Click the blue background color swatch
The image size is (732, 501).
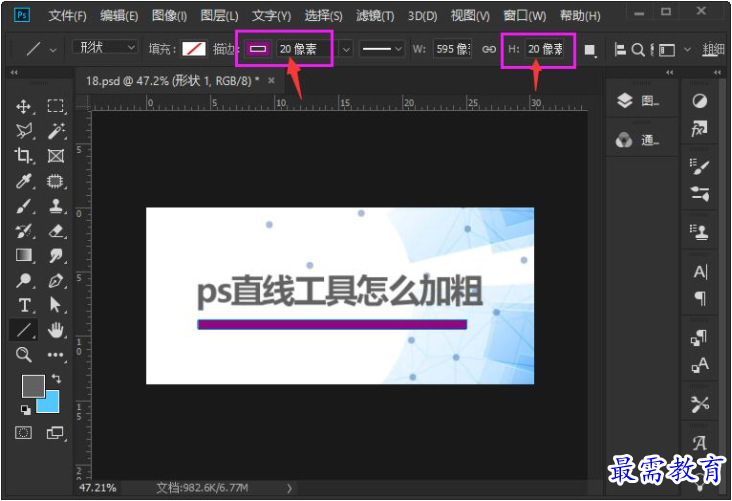tap(51, 405)
